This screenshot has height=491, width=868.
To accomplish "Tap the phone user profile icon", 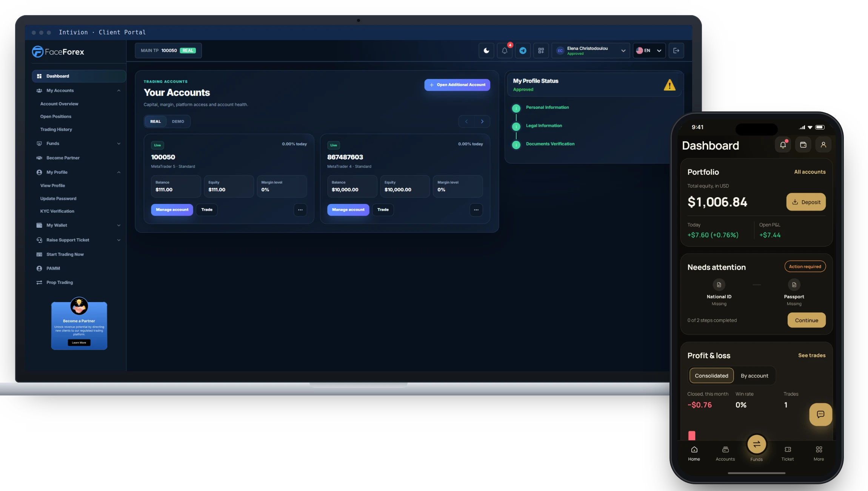I will click(823, 145).
